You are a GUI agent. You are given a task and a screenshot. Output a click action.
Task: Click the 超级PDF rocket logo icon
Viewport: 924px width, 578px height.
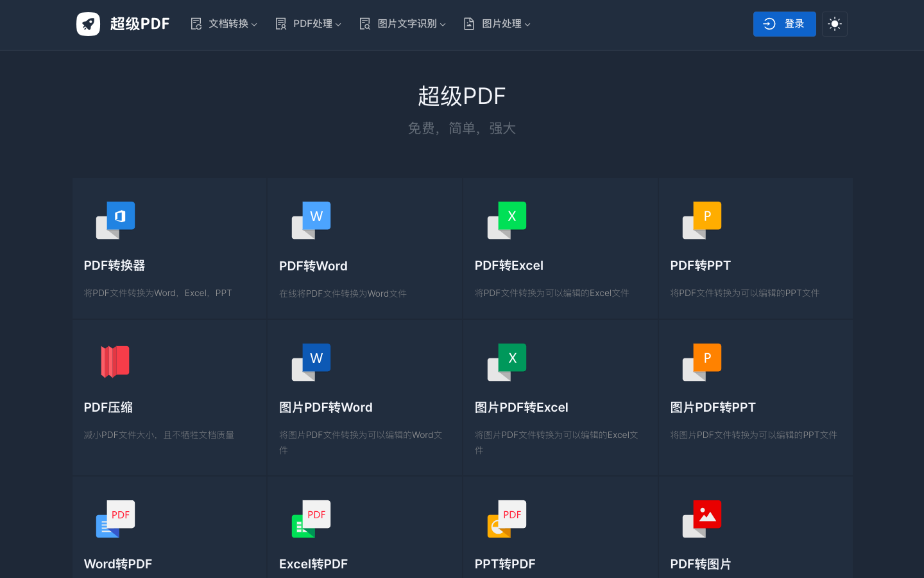(89, 24)
